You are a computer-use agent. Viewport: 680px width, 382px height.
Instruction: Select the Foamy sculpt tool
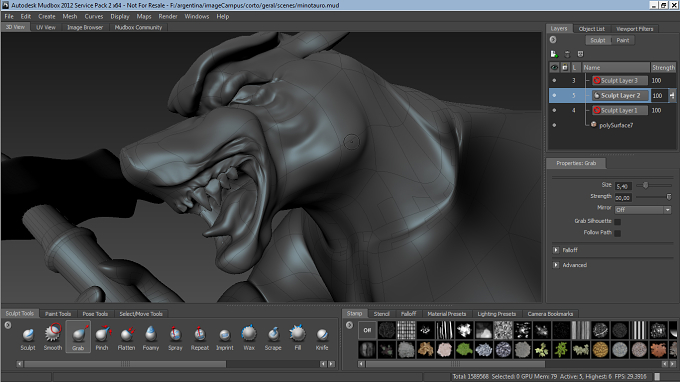(x=151, y=337)
